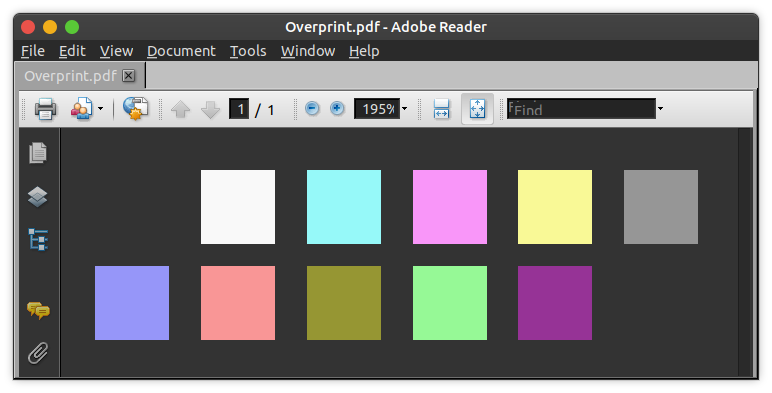Click the globe create PDF online icon
Image resolution: width=772 pixels, height=393 pixels.
click(x=135, y=108)
